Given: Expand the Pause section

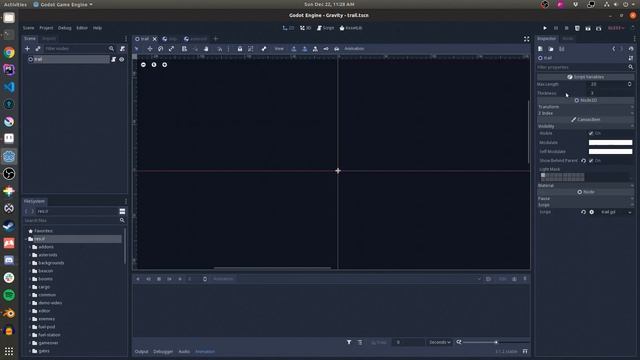Looking at the screenshot, I should [586, 198].
